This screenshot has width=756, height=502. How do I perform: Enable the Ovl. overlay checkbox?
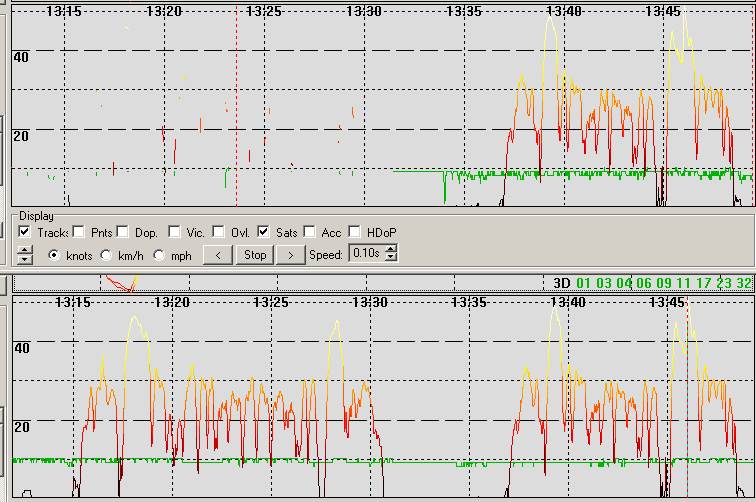point(219,232)
